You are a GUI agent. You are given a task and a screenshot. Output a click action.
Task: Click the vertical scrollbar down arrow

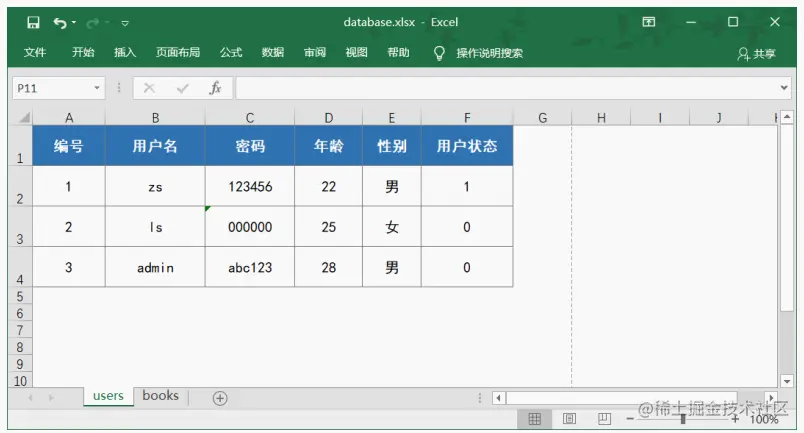(787, 381)
